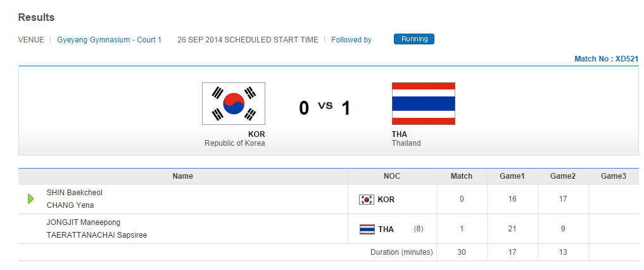Click the green serving arrow indicator
The width and height of the screenshot is (644, 270).
30,199
